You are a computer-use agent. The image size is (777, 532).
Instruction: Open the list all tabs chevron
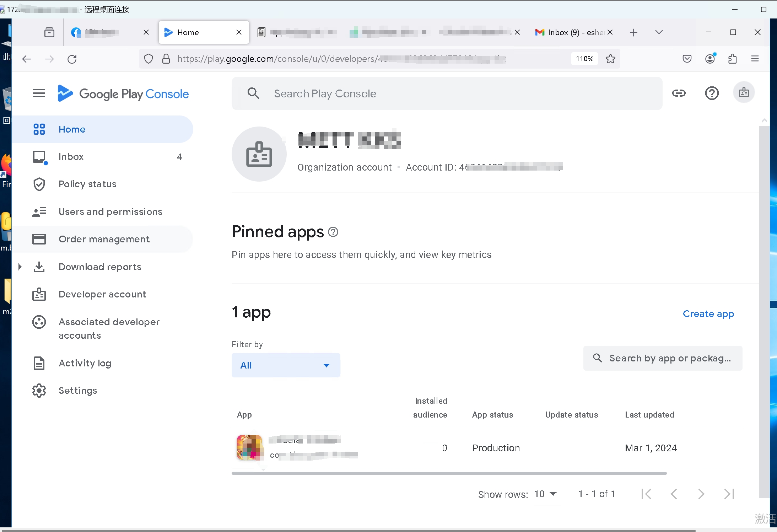coord(659,32)
